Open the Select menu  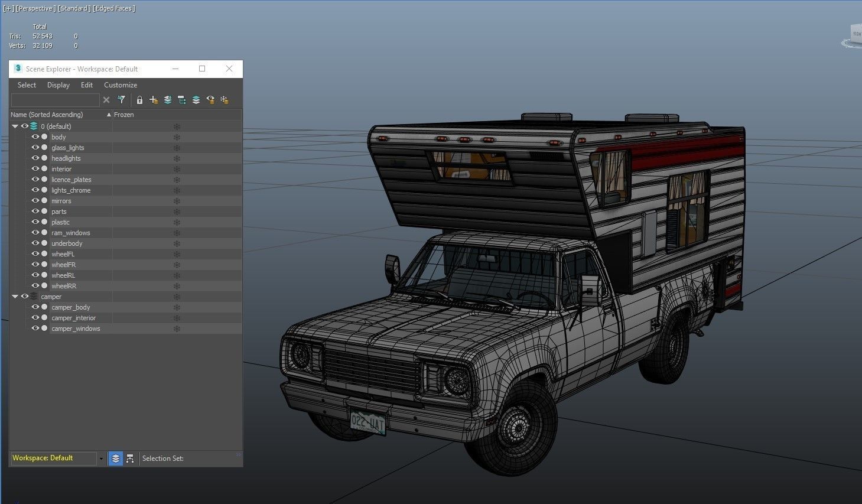tap(27, 85)
